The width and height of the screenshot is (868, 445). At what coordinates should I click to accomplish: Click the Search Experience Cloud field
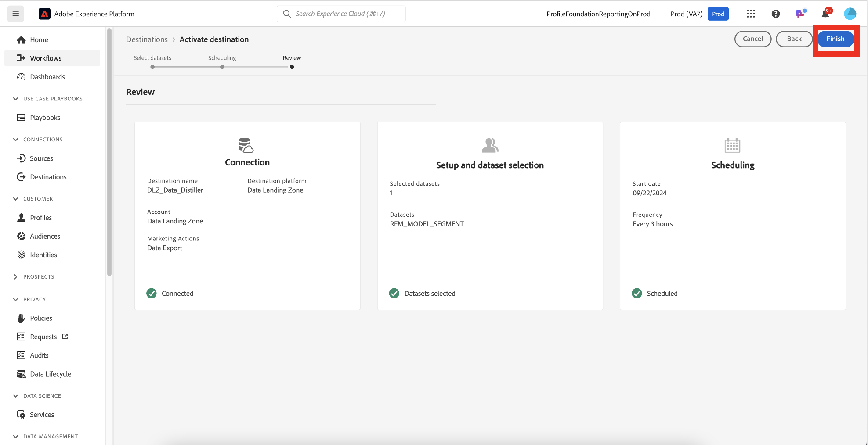coord(341,14)
